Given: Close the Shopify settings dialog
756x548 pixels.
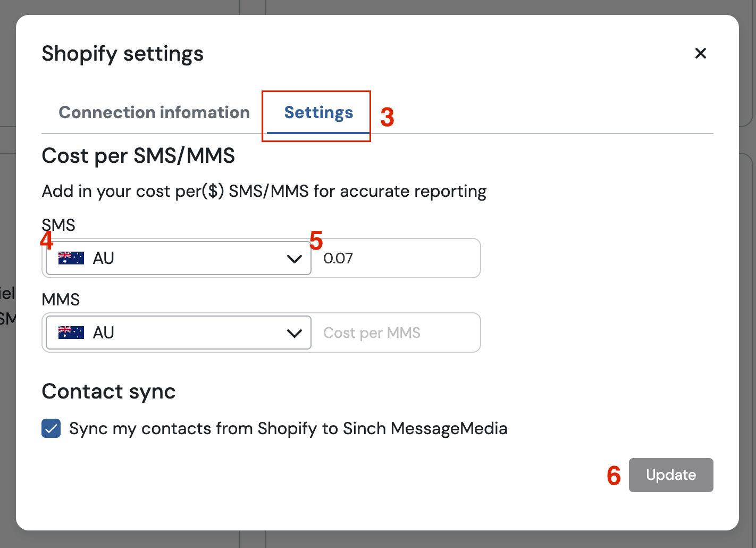Looking at the screenshot, I should click(x=700, y=53).
